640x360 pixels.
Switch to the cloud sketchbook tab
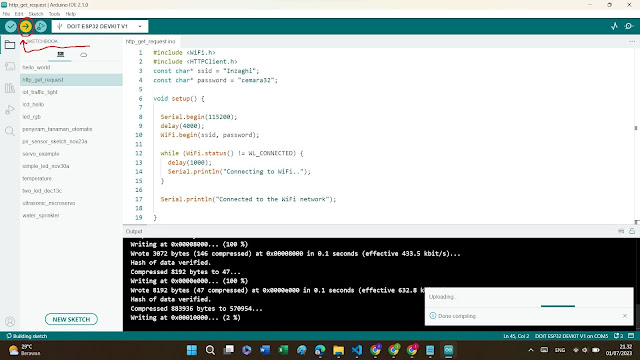click(83, 55)
